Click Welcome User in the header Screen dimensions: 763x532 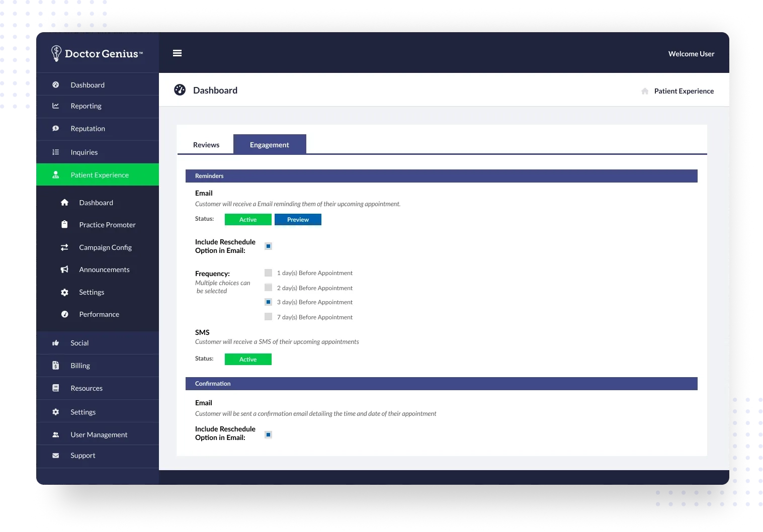point(691,54)
